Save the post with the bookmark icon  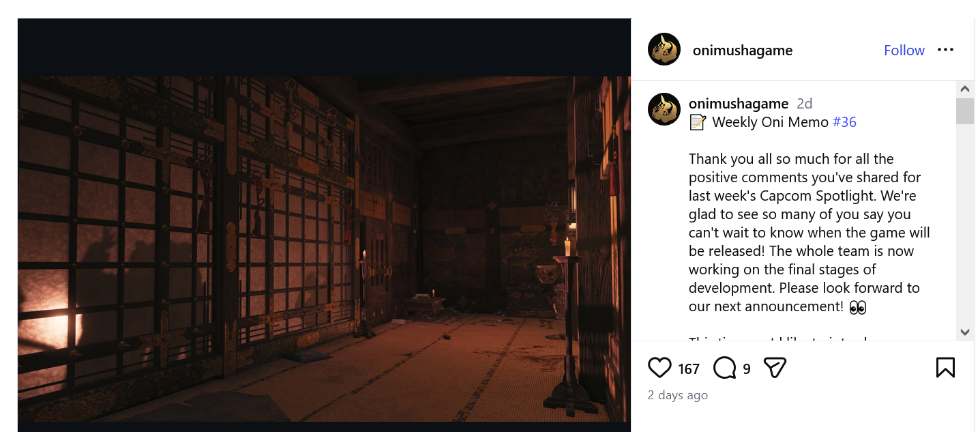point(945,368)
